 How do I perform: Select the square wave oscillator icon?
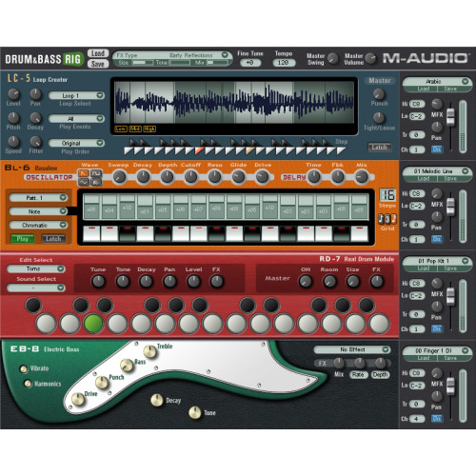pos(96,173)
